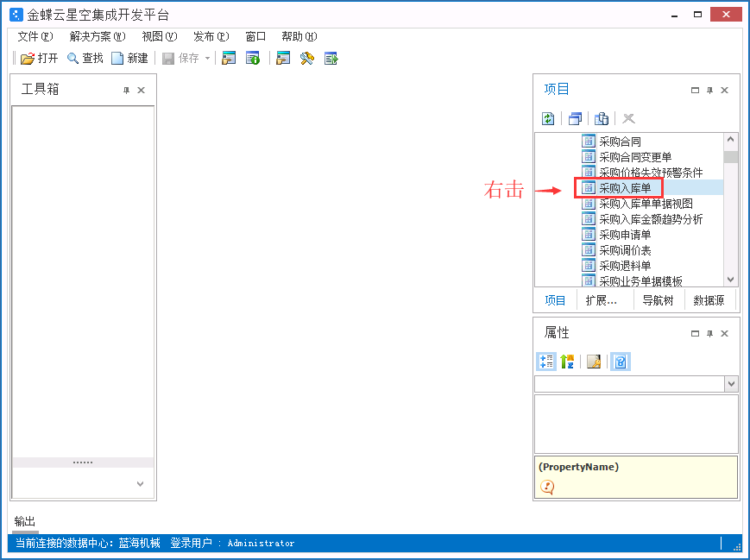Open a project with the 打开 toolbar button
Screen dimensions: 750x560
pyautogui.click(x=39, y=59)
